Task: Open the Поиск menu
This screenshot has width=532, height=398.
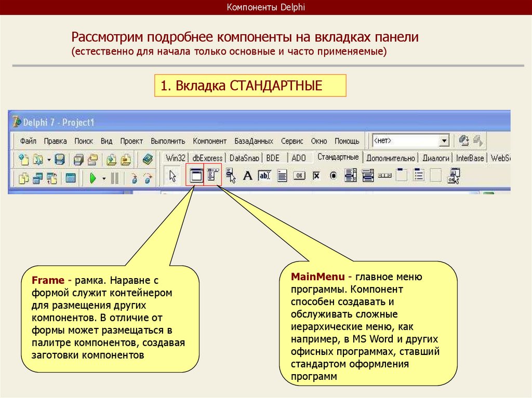Action: click(x=84, y=141)
